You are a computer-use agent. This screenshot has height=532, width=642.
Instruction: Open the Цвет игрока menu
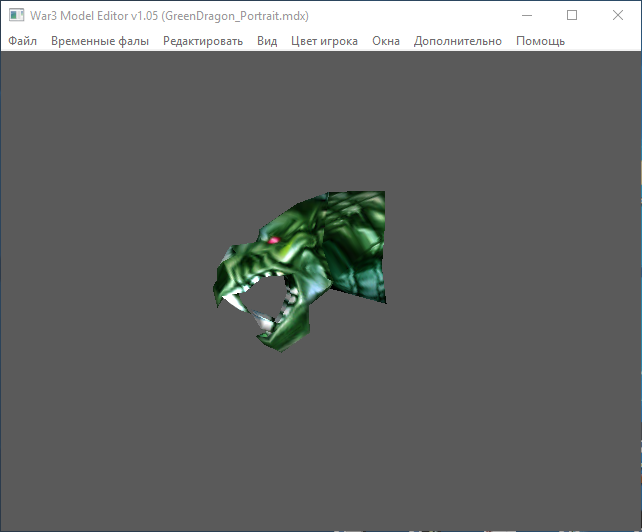[x=324, y=41]
